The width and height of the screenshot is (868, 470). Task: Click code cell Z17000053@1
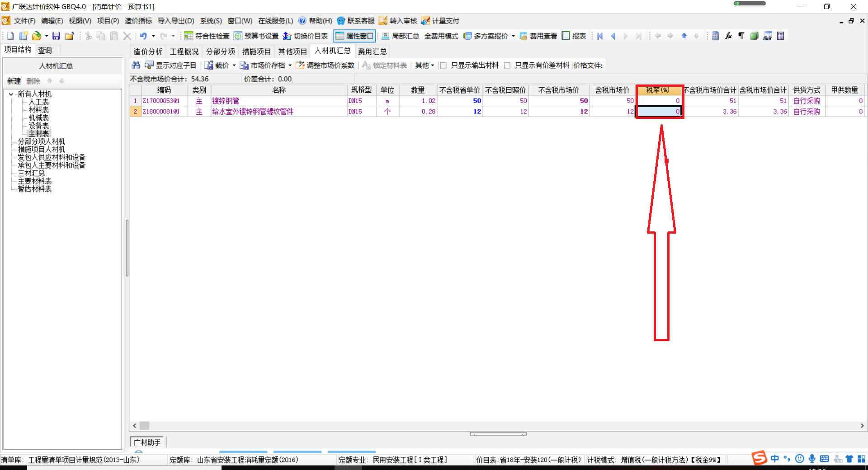click(x=164, y=101)
